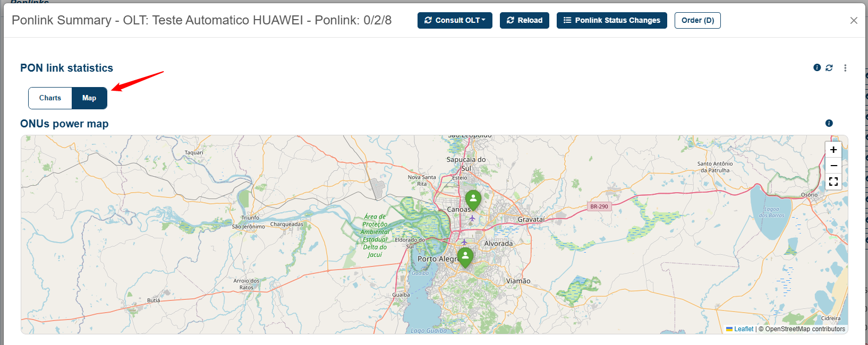Click the BR-290 road label on map

599,206
